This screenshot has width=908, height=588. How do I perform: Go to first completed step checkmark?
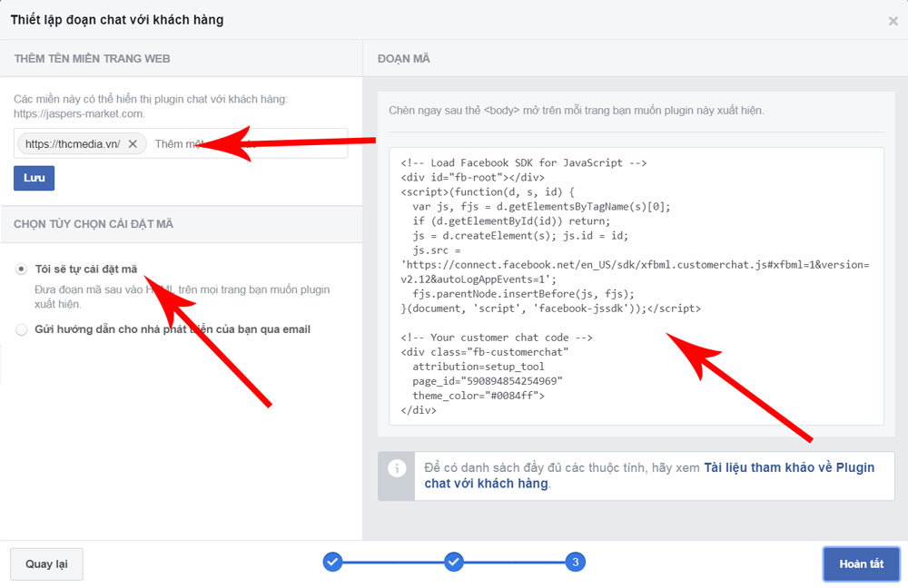[332, 562]
